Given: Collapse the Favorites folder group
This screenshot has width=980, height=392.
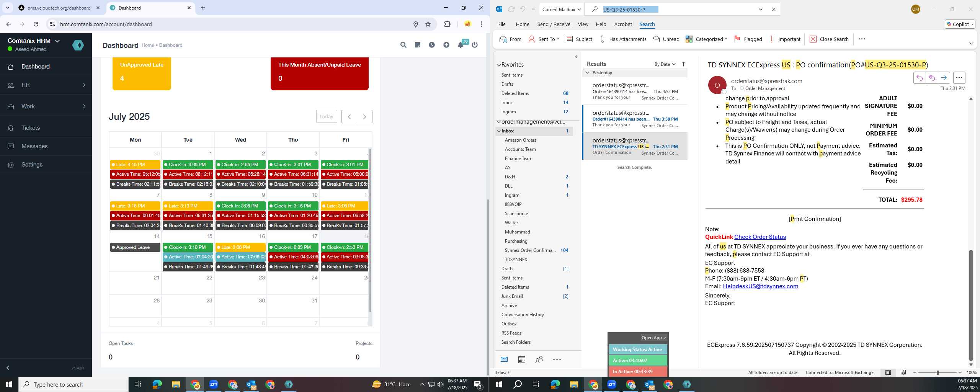Looking at the screenshot, I should pos(499,65).
